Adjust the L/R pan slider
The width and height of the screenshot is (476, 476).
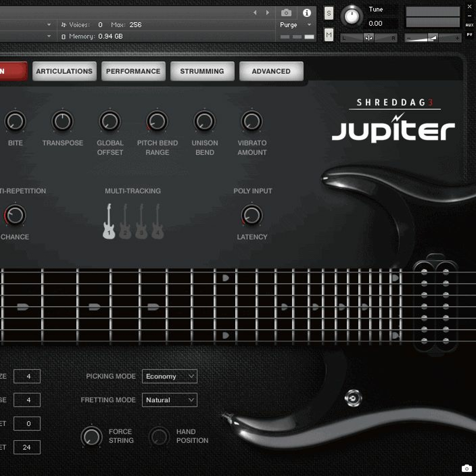pos(369,38)
